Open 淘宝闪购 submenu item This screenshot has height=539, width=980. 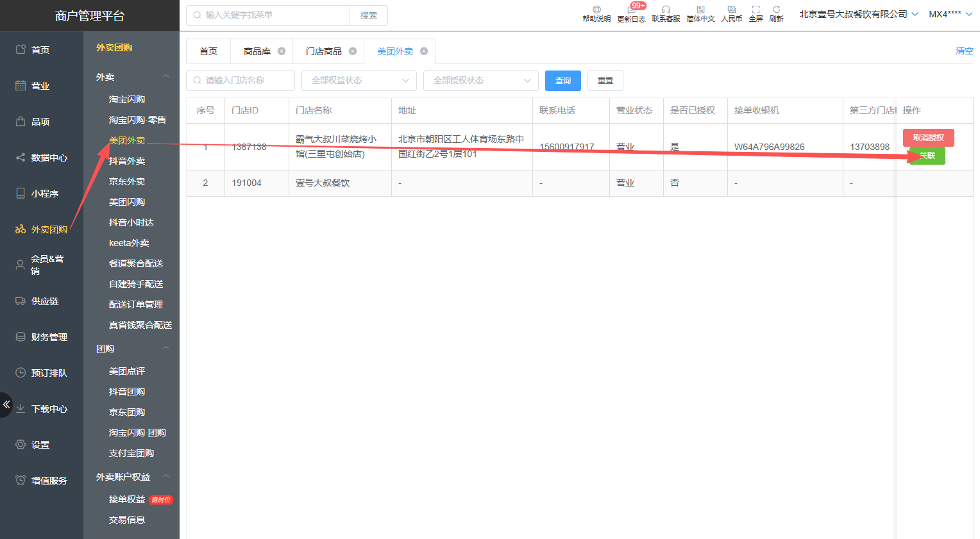pos(127,99)
